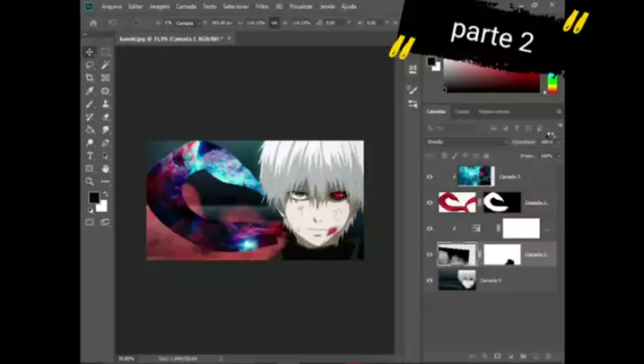Open the layer blend mode dropdown
The height and width of the screenshot is (364, 644).
click(467, 142)
